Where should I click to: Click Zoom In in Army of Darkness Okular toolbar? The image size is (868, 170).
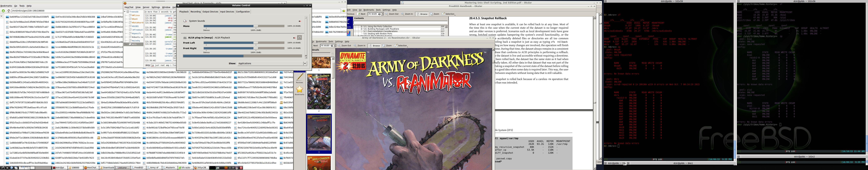pos(359,45)
